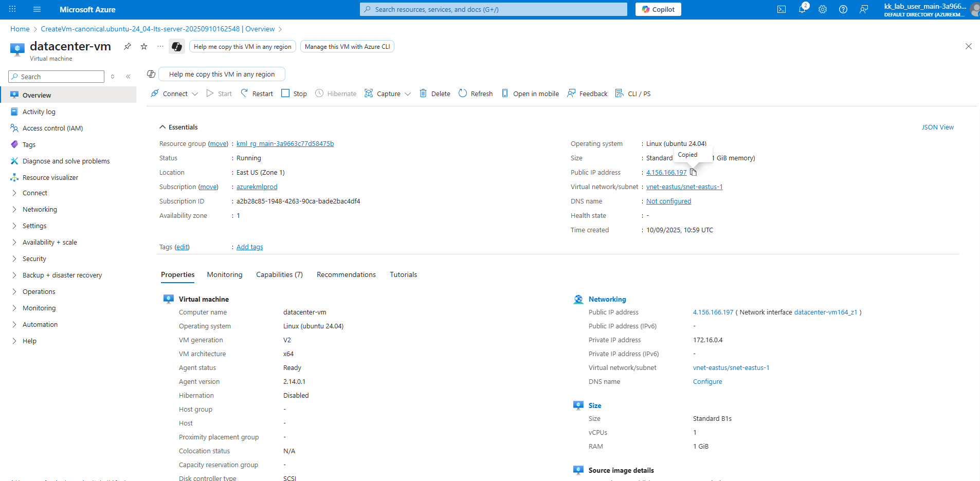The height and width of the screenshot is (481, 980).
Task: Click Configure next to DNS name
Action: (x=707, y=382)
